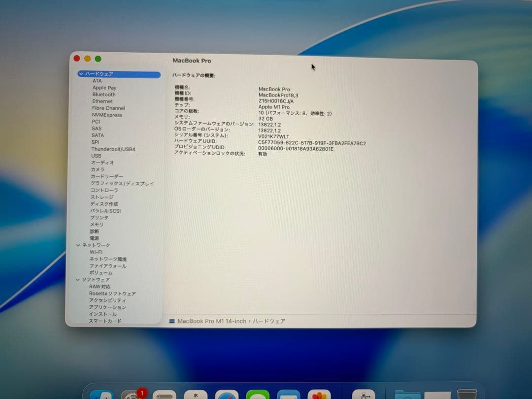The width and height of the screenshot is (532, 399).
Task: Click the serial number V021K77WLT
Action: click(274, 137)
